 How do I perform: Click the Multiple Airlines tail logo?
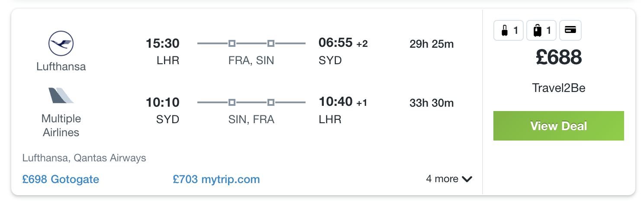(x=61, y=95)
